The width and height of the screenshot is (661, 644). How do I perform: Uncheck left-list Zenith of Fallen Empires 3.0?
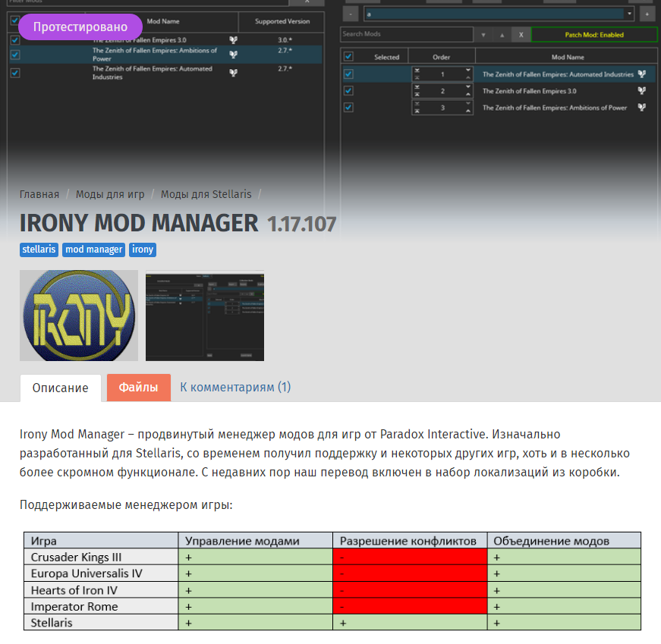pos(15,40)
